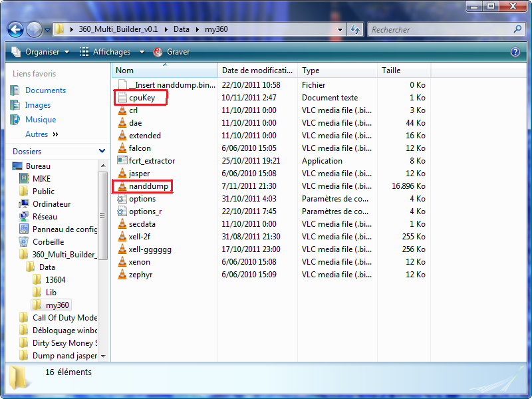Select 360_Multi_Builder_v0.1 in the address breadcrumb
Image resolution: width=532 pixels, height=399 pixels.
[x=118, y=29]
